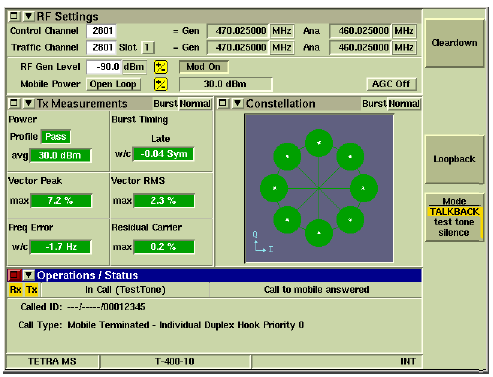The image size is (493, 377).
Task: Click the Vector Peak 7.2 % value
Action: click(60, 201)
